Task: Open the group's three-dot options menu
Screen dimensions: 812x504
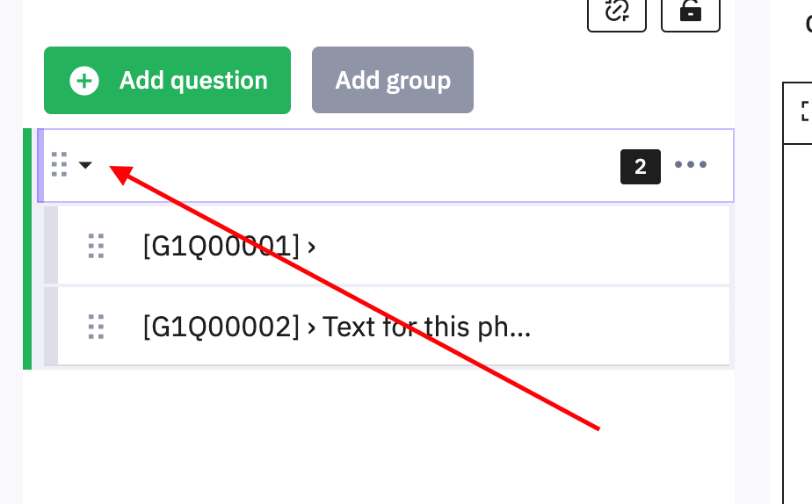Action: [691, 165]
